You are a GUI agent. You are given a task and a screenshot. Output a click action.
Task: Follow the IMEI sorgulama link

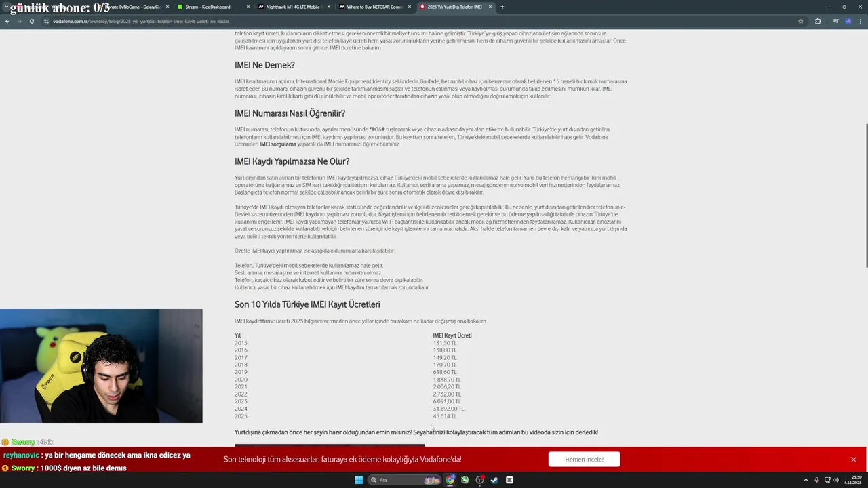pos(278,144)
